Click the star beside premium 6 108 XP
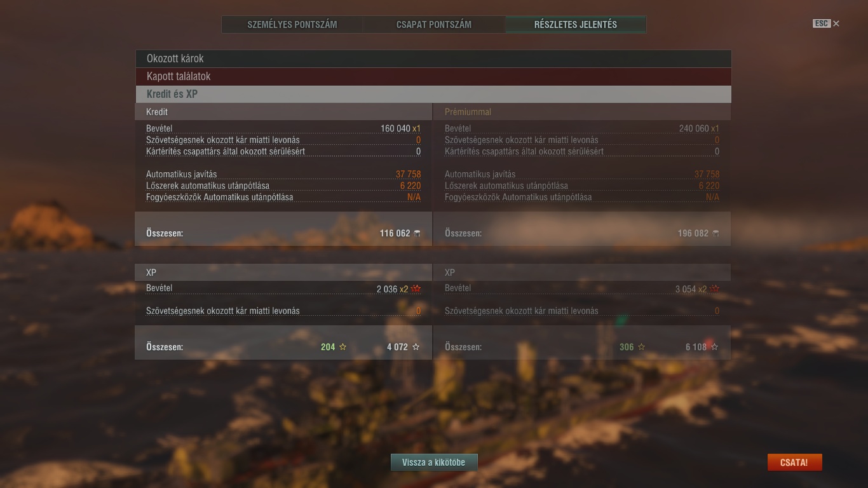 tap(715, 347)
